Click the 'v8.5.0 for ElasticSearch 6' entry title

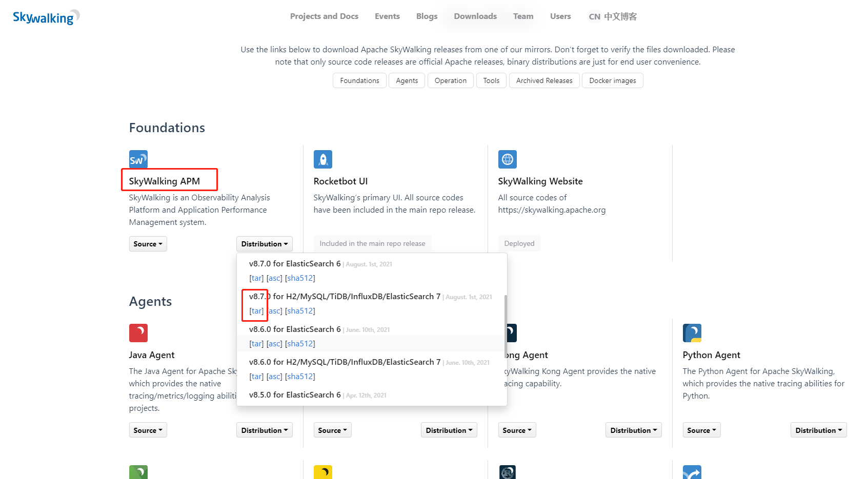pos(295,395)
